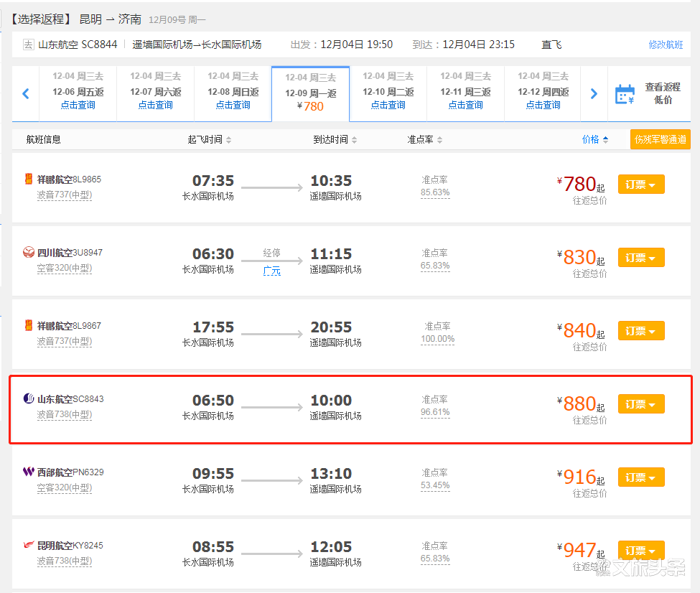Click the 53.45% on-time rate
Screen dimensions: 700x593
[x=435, y=485]
